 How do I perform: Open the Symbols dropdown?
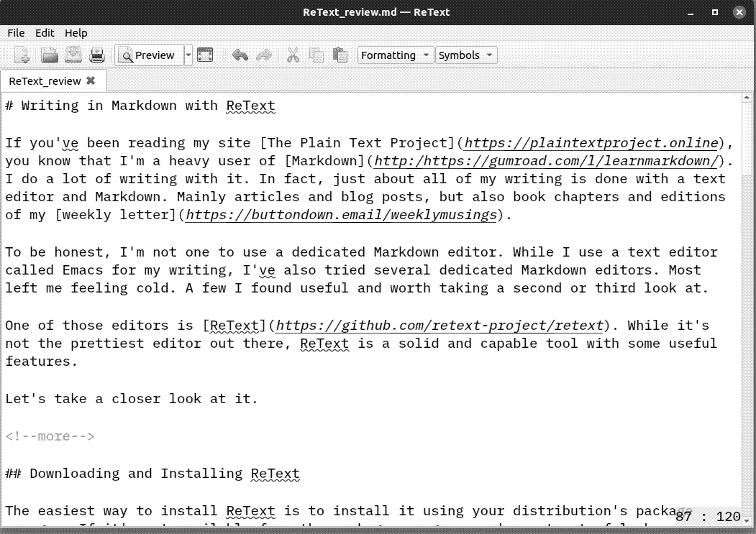(465, 55)
